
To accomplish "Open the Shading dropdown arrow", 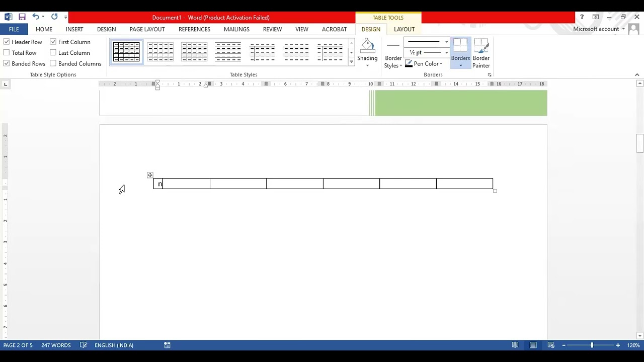I will pyautogui.click(x=367, y=66).
